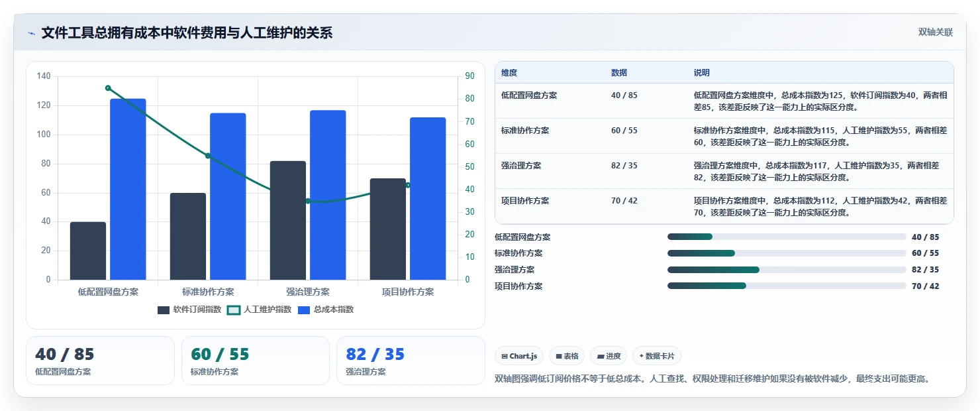Click the dark 软件订阅 bar for 强治理方案

coord(288,220)
